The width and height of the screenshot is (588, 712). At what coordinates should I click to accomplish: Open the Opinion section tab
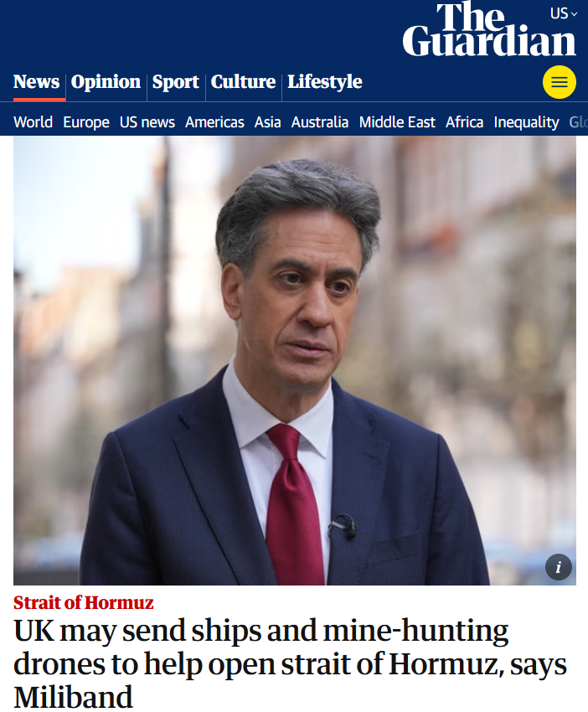coord(106,82)
